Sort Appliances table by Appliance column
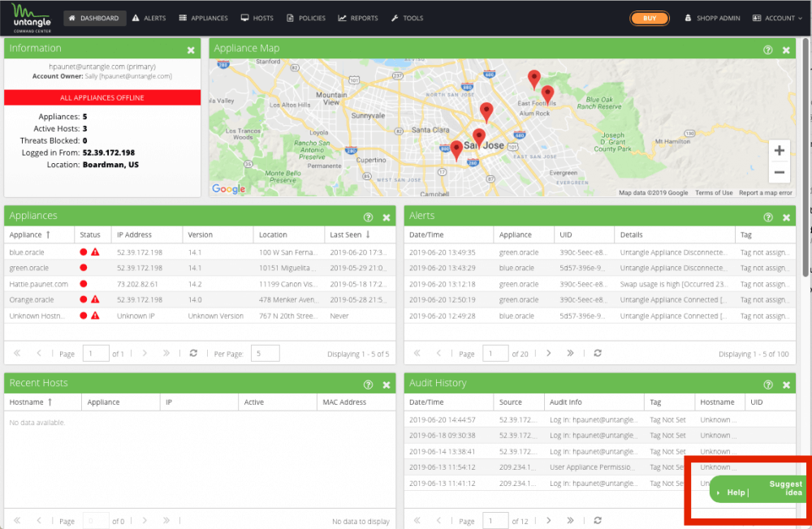 [x=29, y=234]
